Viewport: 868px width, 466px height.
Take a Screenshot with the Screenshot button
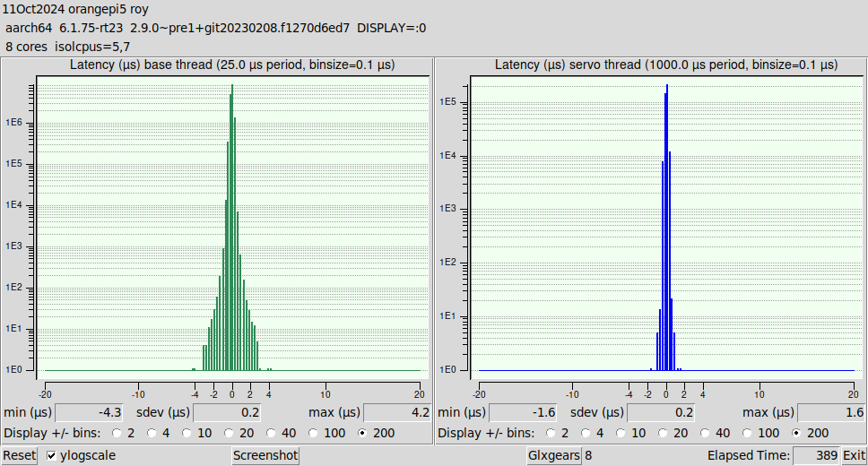(x=265, y=455)
